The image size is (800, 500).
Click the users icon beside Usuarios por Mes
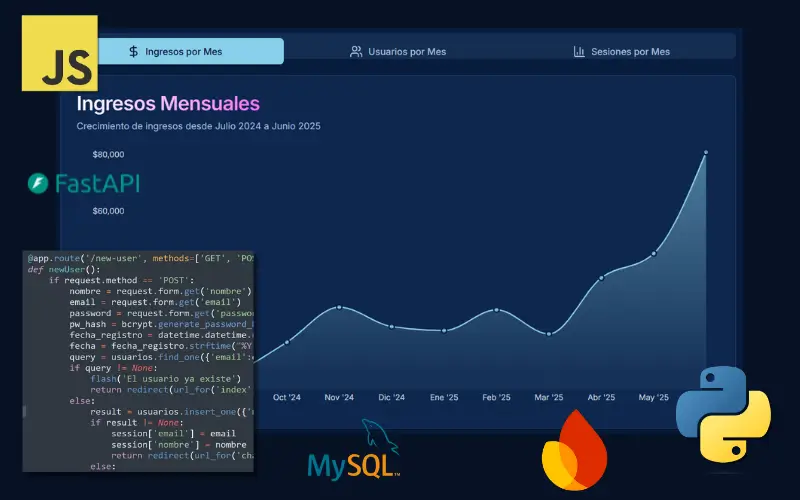click(x=356, y=51)
